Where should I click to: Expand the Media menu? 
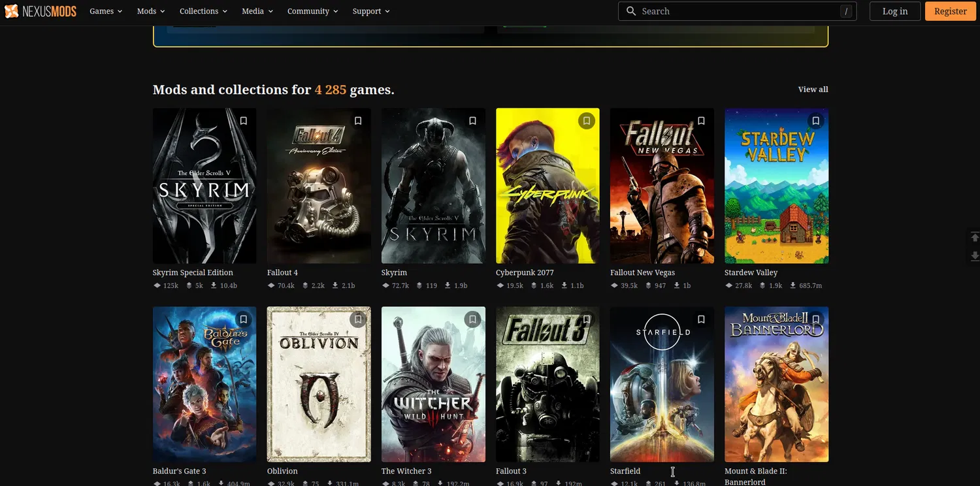257,11
